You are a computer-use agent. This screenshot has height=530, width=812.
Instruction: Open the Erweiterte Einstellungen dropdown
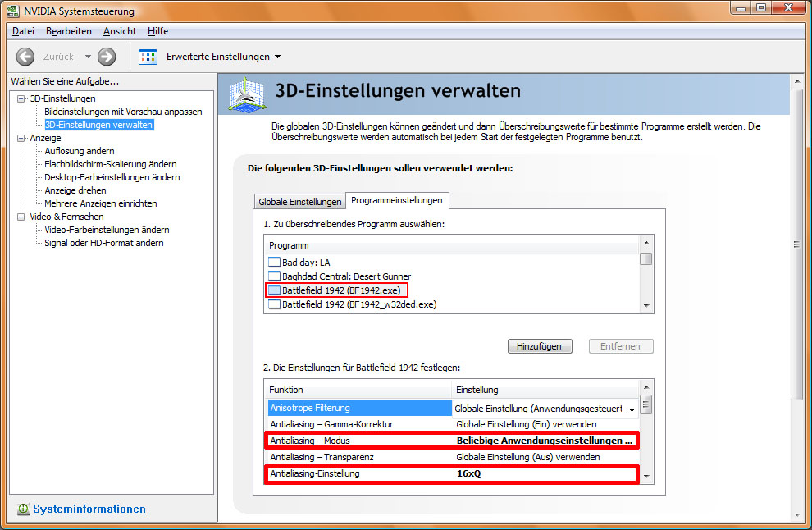277,57
